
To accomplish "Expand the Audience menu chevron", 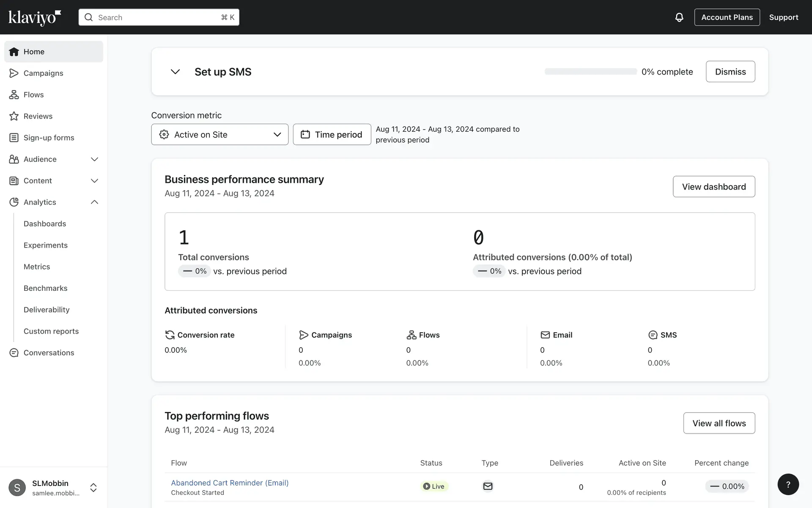I will (x=94, y=159).
